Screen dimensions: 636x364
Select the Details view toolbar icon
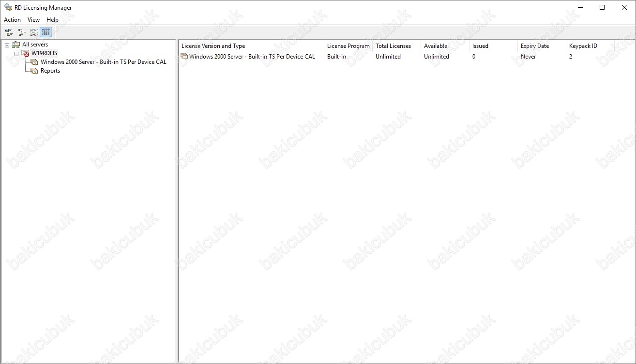(x=46, y=32)
